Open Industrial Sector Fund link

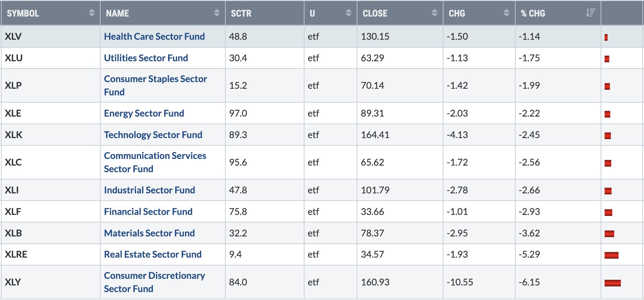click(149, 190)
